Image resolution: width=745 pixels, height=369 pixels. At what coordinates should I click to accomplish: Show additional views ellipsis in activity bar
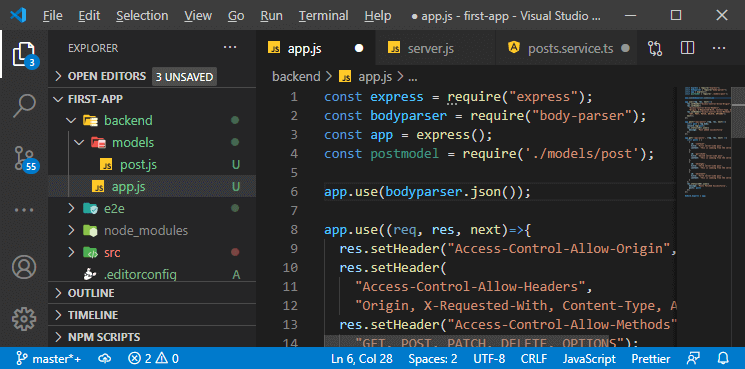tap(24, 209)
